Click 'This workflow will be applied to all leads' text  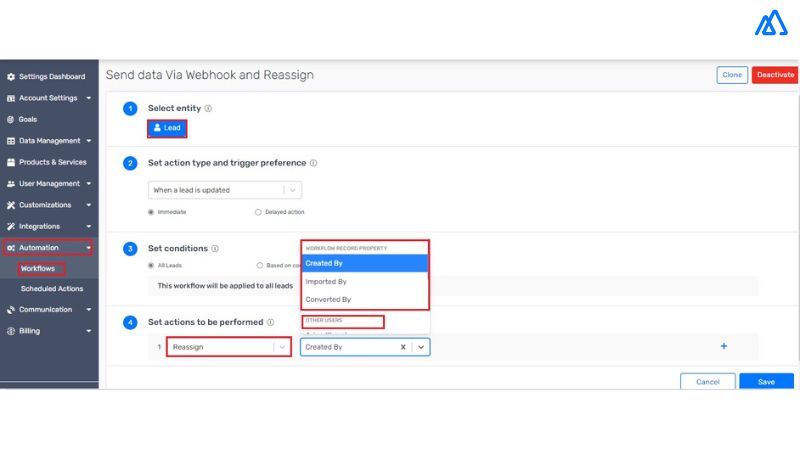[225, 286]
